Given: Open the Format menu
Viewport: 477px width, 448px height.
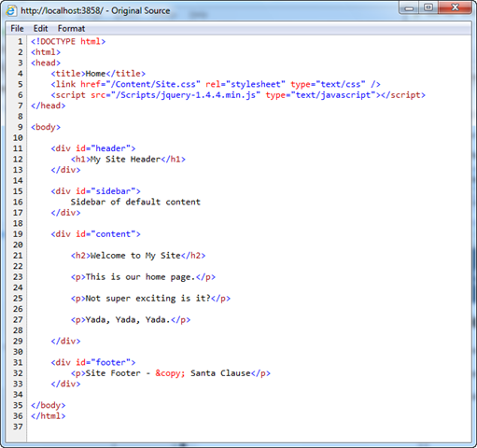Looking at the screenshot, I should [71, 29].
